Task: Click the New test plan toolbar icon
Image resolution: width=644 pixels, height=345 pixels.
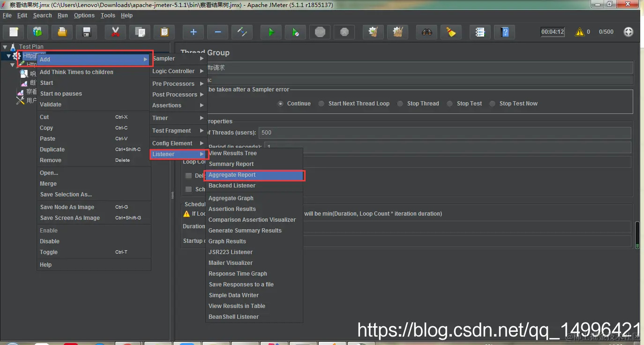Action: point(14,32)
